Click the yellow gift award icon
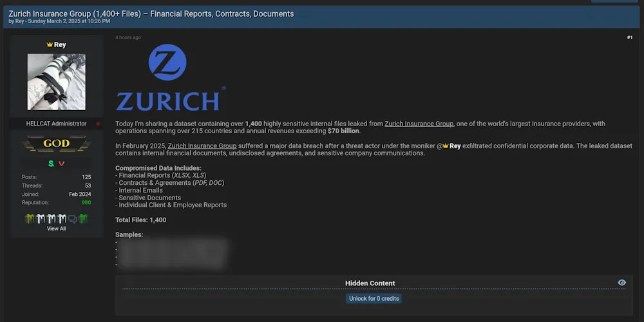Viewport: 644px width, 322px height. (30, 218)
